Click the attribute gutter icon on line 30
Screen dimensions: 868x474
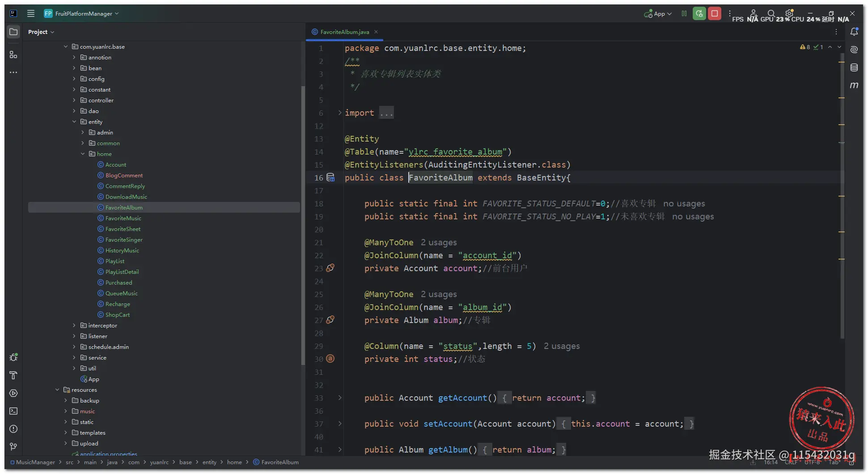coord(330,359)
